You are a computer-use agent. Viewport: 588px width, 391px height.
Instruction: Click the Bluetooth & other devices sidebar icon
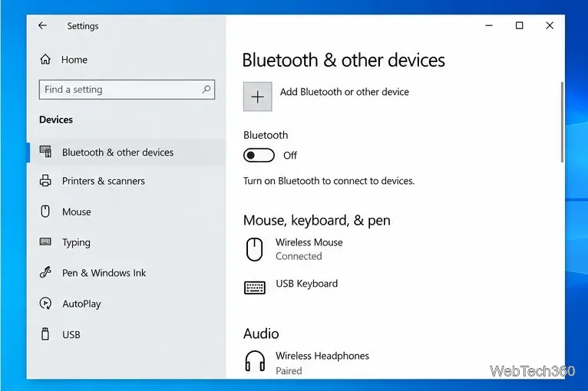tap(45, 152)
